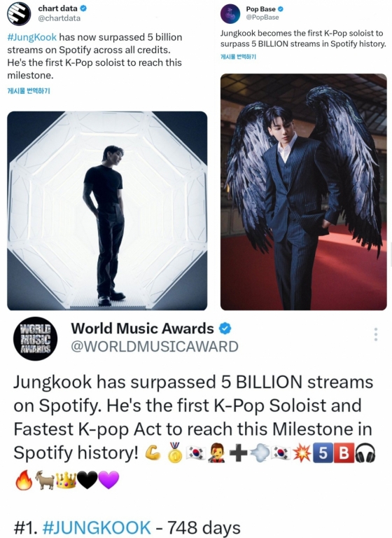
Task: Click Pop Base's verified badge
Action: (280, 9)
